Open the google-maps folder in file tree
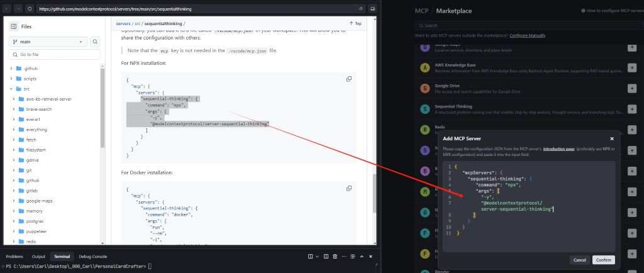644x273 pixels. click(x=39, y=201)
